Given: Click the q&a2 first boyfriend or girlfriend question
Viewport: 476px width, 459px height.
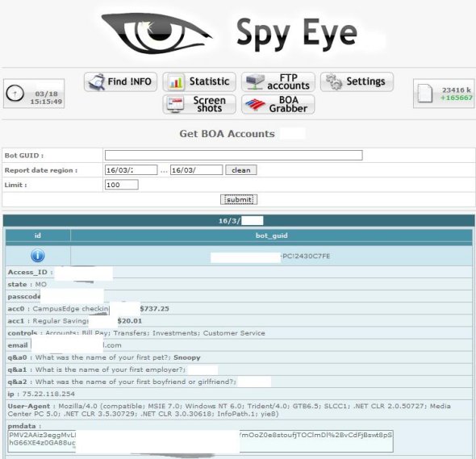Looking at the screenshot, I should (136, 382).
